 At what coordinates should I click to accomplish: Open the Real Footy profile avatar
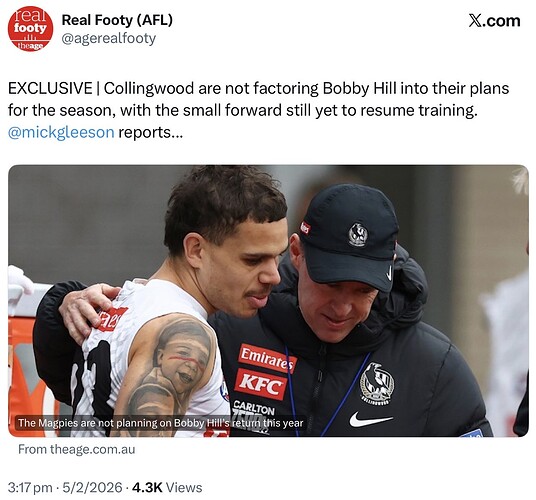(x=30, y=29)
